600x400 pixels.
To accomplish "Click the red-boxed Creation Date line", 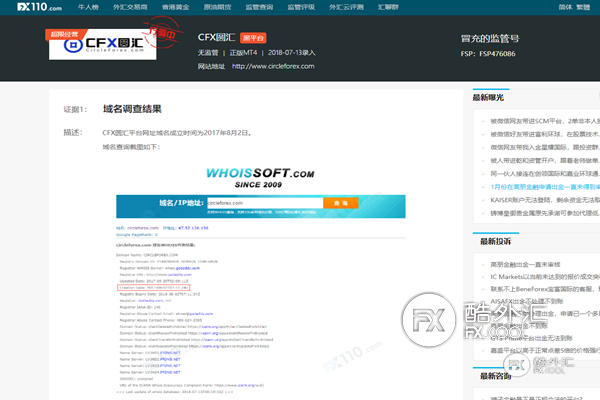I will tap(153, 287).
